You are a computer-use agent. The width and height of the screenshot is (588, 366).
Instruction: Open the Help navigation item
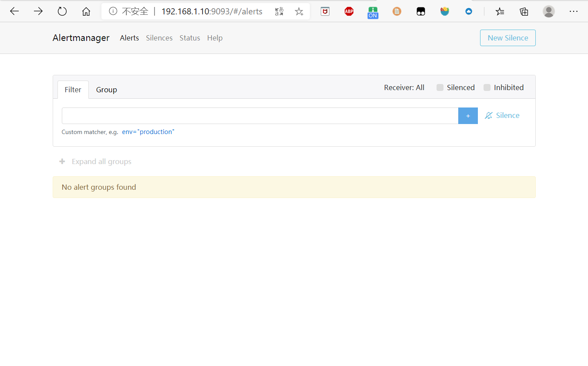tap(215, 38)
